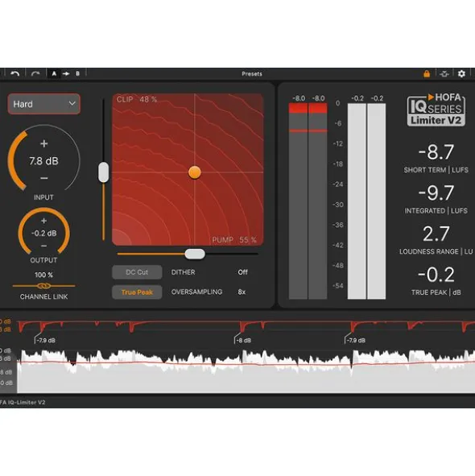The width and height of the screenshot is (475, 476).
Task: Click the horizontal Pump slider handle
Action: 195,254
